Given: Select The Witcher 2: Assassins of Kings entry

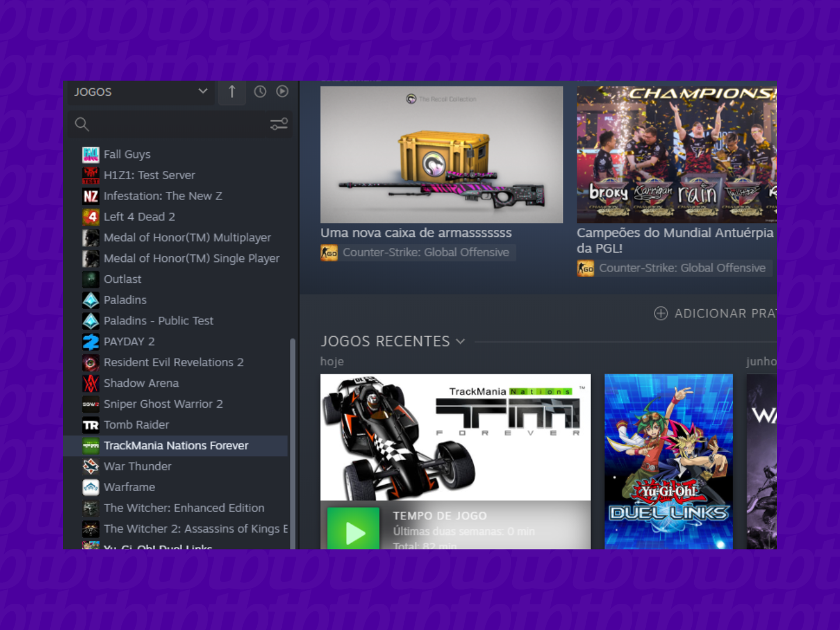Looking at the screenshot, I should [x=176, y=529].
